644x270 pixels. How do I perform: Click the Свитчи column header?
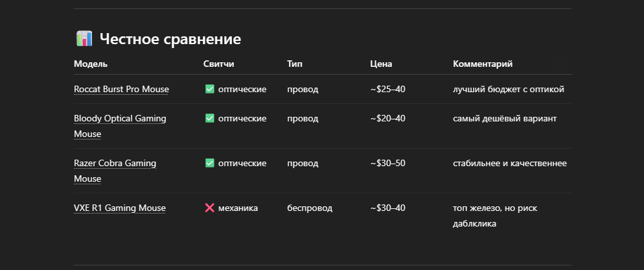click(219, 64)
